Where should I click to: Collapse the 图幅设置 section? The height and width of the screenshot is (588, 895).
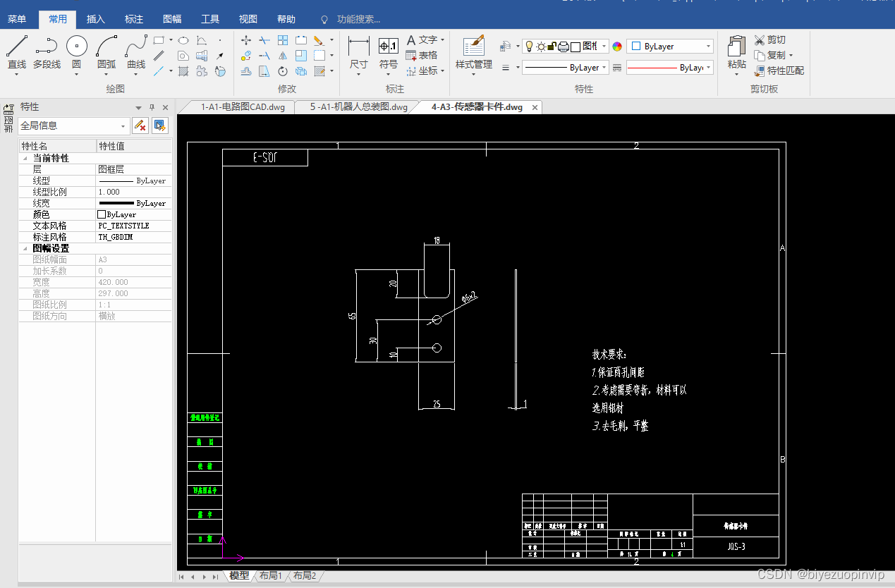[x=25, y=249]
